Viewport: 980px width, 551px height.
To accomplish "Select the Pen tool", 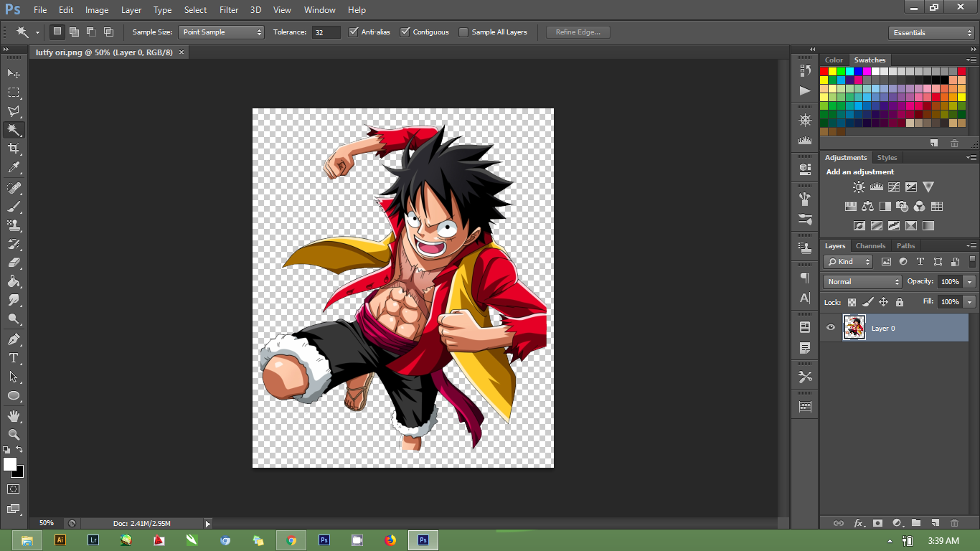I will click(14, 339).
